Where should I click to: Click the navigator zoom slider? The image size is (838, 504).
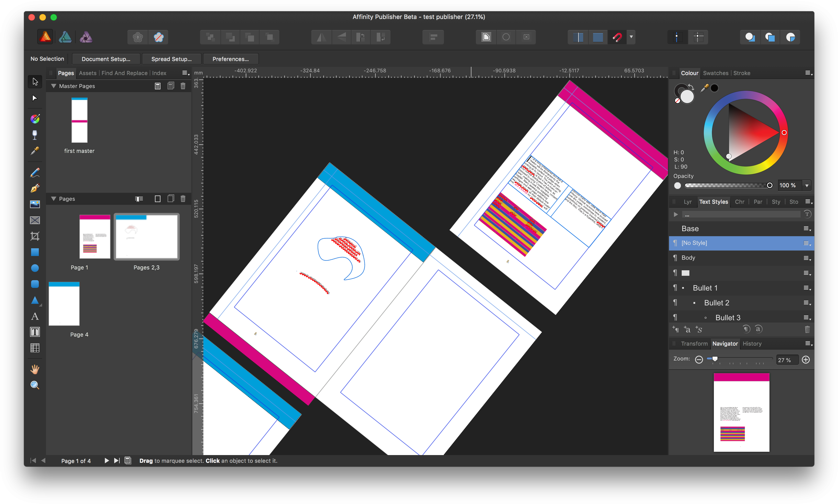[x=715, y=359]
